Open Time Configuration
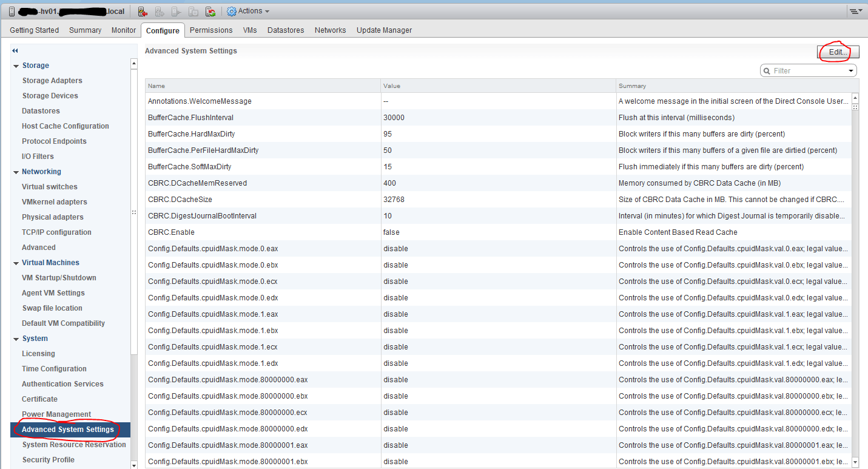The width and height of the screenshot is (868, 469). tap(54, 369)
